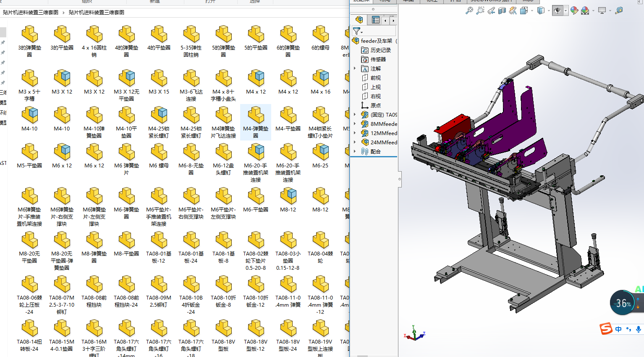
Task: Open the Edit Appearance color wheel
Action: pos(574,10)
